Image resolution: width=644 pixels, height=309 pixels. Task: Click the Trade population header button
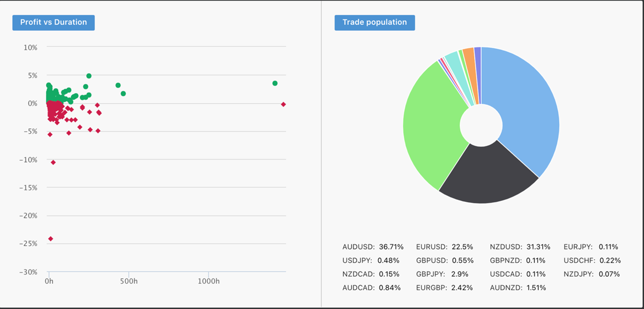(x=375, y=22)
